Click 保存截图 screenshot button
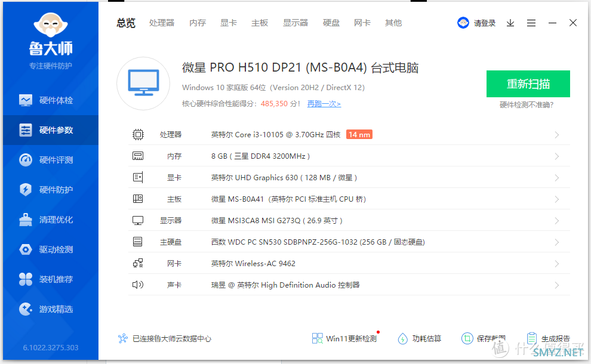The image size is (591, 364). (484, 338)
